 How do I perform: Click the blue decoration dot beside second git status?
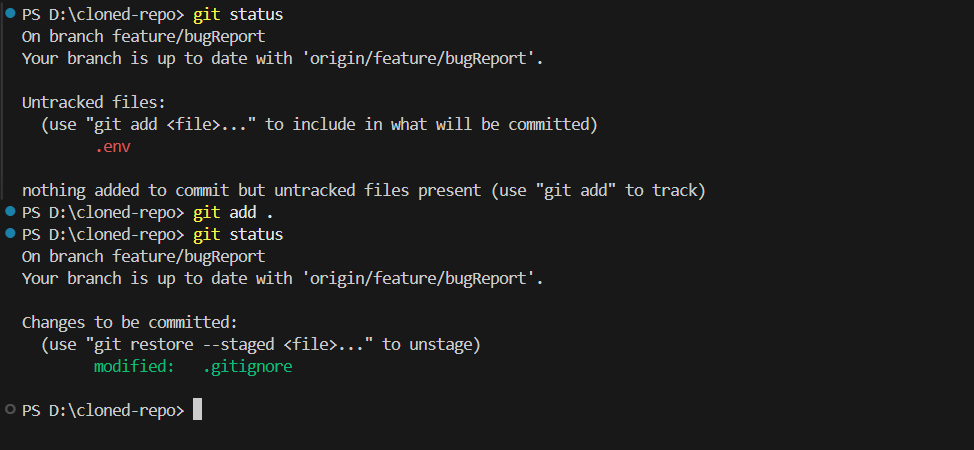coord(10,234)
